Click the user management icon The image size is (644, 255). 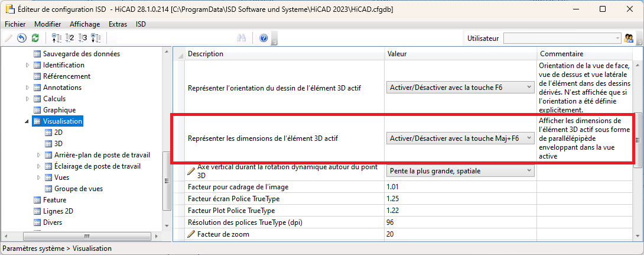tap(629, 38)
